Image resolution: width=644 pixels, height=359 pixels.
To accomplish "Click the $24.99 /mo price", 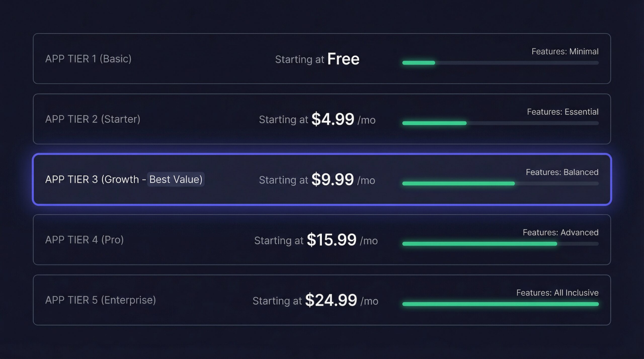I will coord(331,300).
